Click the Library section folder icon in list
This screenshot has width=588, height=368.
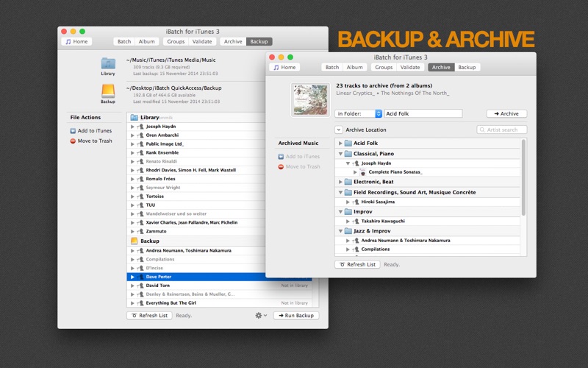point(134,118)
